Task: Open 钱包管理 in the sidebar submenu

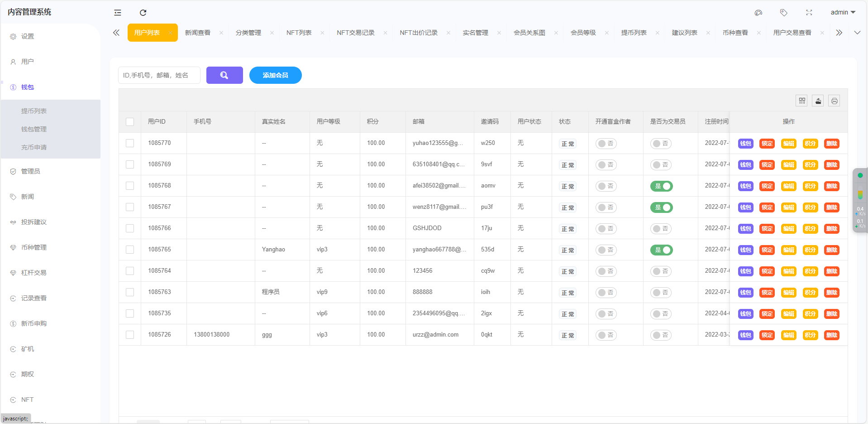Action: coord(50,129)
